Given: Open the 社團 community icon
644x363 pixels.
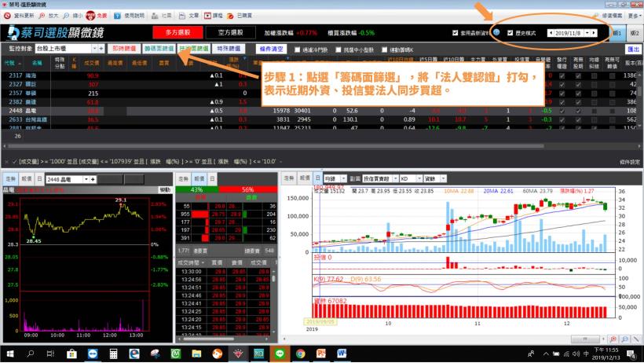Looking at the screenshot, I should (x=155, y=16).
